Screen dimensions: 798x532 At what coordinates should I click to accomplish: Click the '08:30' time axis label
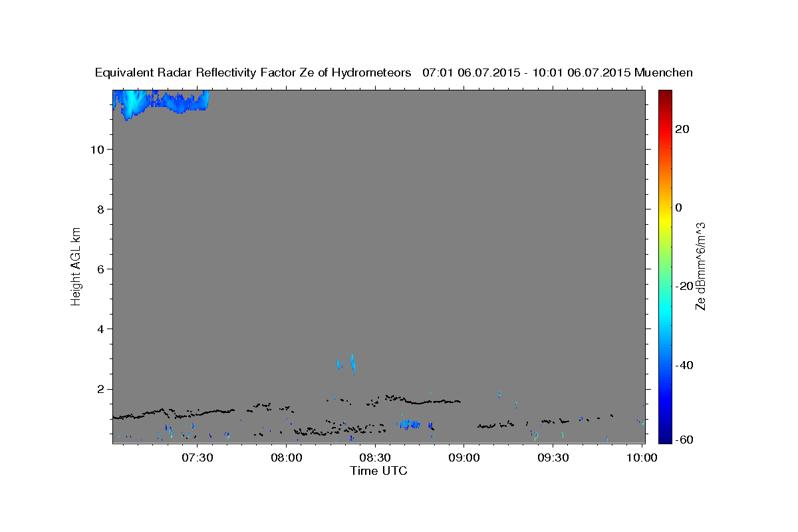375,458
